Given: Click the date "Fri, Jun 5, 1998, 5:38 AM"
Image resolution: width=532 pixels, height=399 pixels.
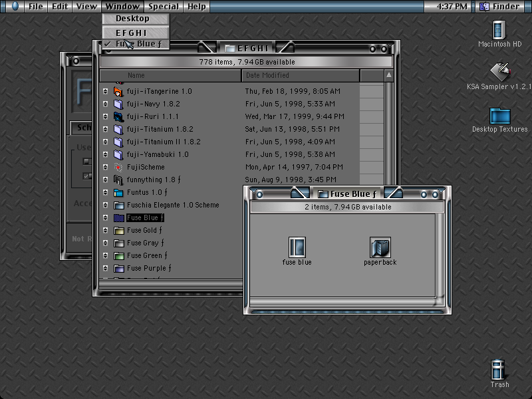Looking at the screenshot, I should point(290,154).
